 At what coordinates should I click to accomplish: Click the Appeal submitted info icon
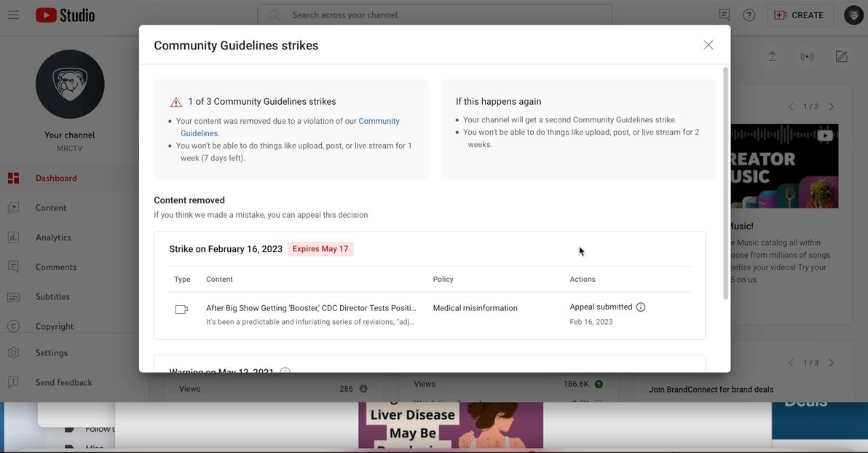coord(641,307)
